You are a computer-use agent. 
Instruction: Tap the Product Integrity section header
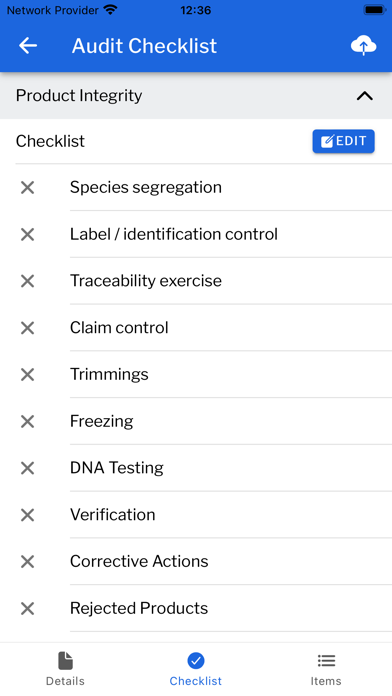[x=196, y=95]
